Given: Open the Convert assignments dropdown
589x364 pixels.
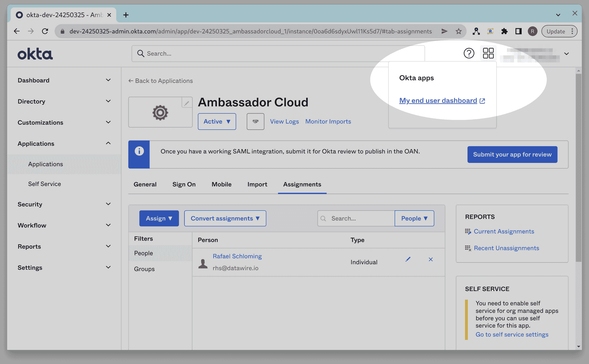Looking at the screenshot, I should [225, 218].
